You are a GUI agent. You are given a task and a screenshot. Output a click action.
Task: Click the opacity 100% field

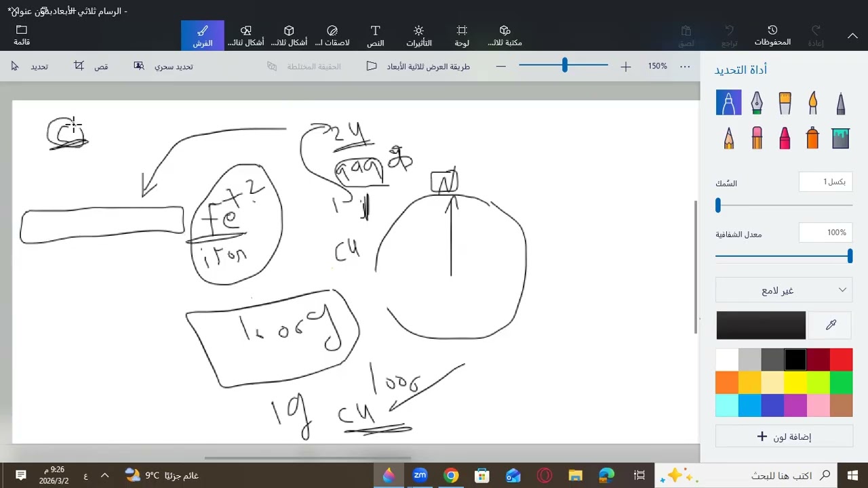825,232
